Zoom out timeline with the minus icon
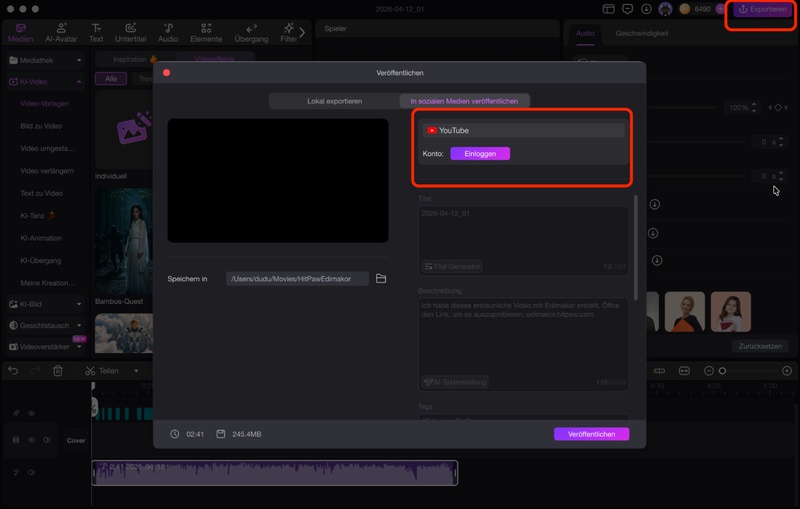Screen dimensions: 800x509 (709, 371)
